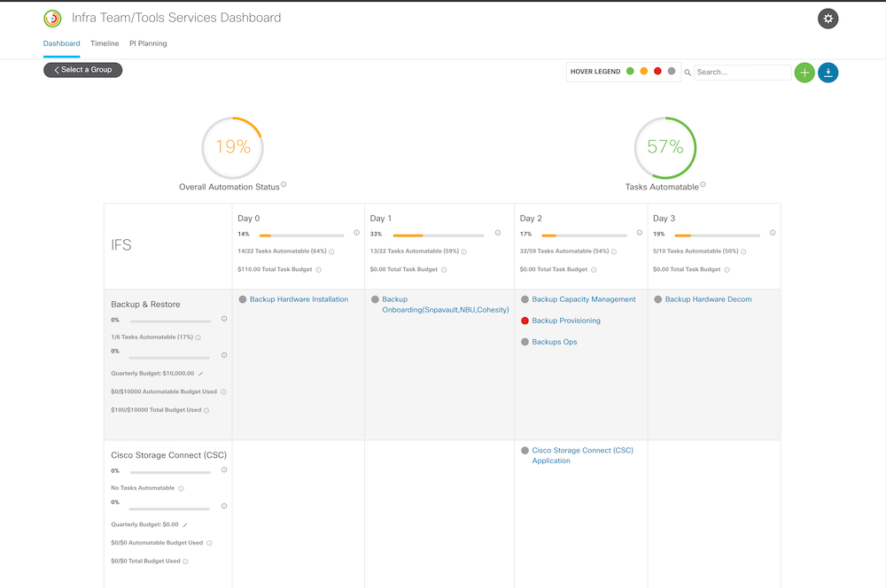Click the search magnifier icon
The height and width of the screenshot is (588, 886).
click(688, 73)
